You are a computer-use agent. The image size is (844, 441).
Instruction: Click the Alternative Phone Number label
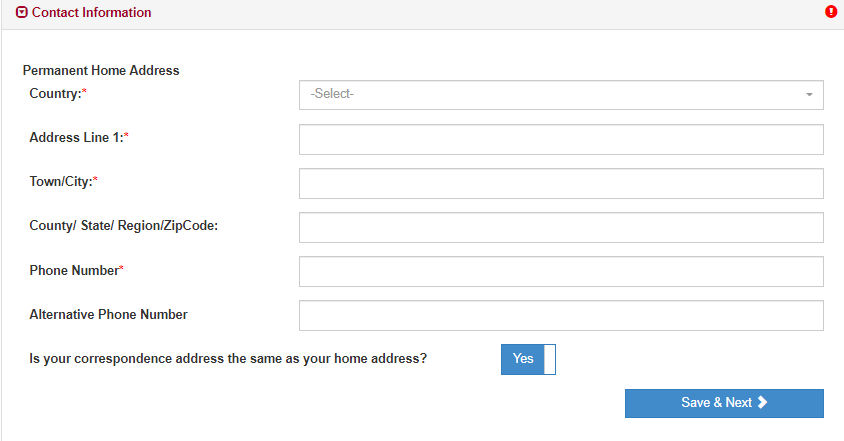pos(108,314)
